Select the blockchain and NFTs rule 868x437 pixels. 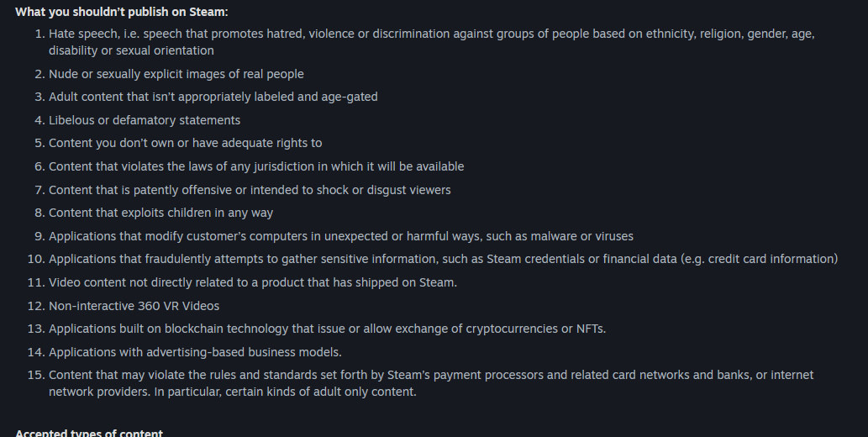pyautogui.click(x=327, y=329)
